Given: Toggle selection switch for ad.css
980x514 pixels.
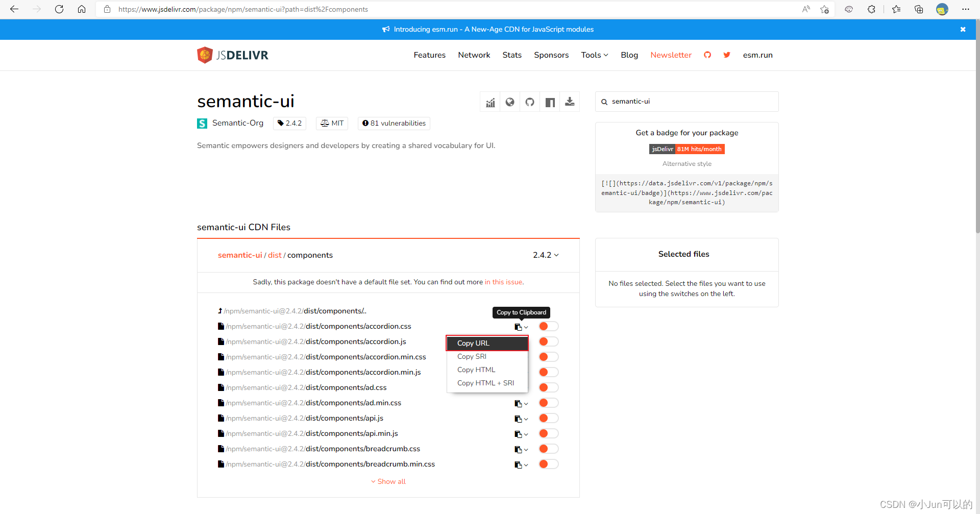Looking at the screenshot, I should coord(549,387).
